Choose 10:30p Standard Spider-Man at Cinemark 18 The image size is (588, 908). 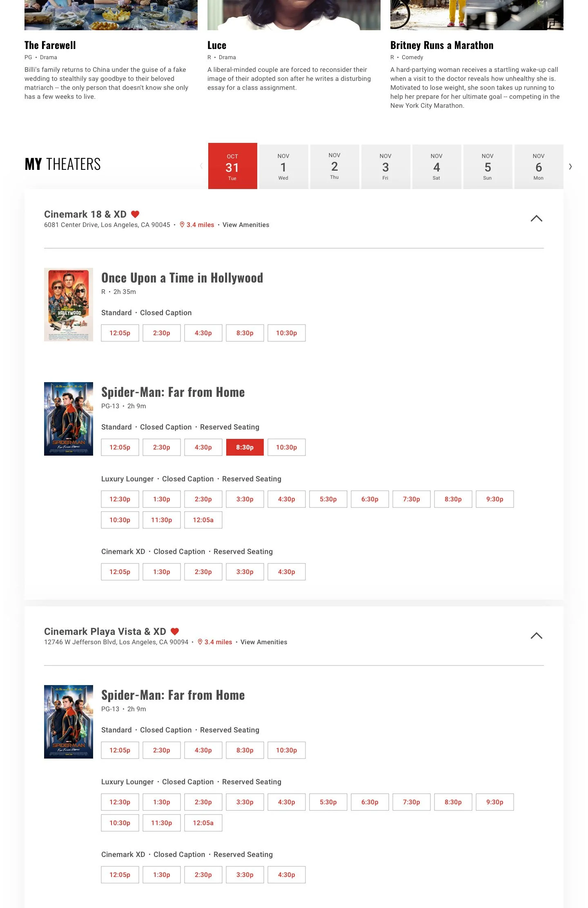[287, 447]
